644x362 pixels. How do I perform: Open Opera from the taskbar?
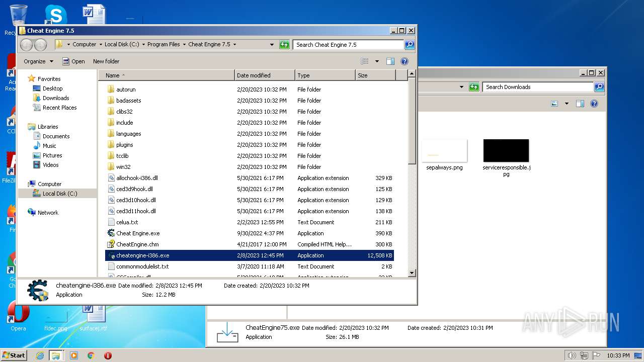[x=108, y=355]
